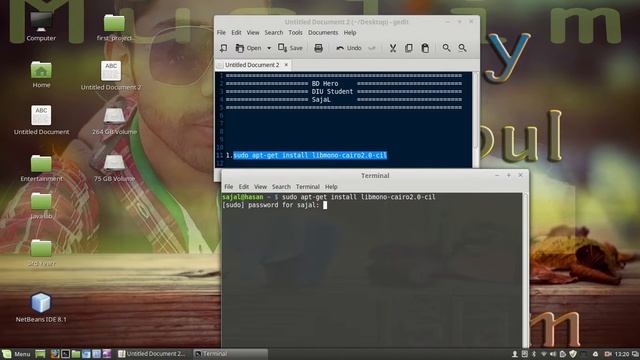Select the Home folder desktop icon

[x=41, y=73]
